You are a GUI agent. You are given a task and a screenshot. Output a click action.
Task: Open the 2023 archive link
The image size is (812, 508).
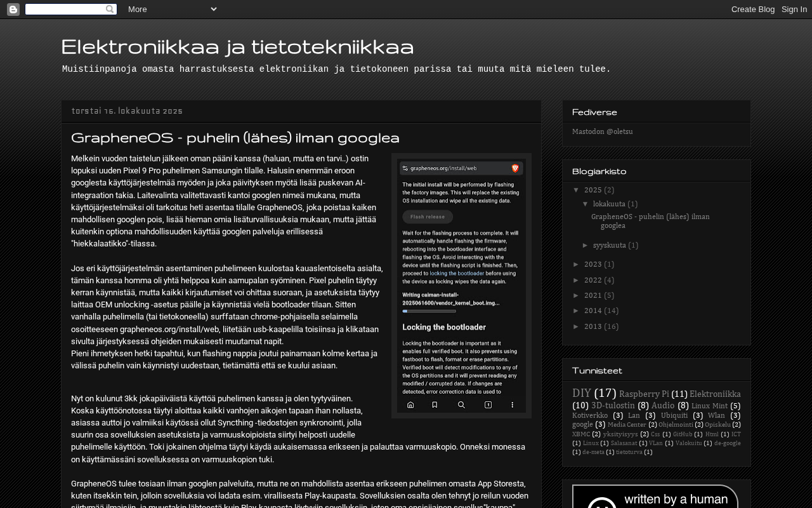(593, 264)
